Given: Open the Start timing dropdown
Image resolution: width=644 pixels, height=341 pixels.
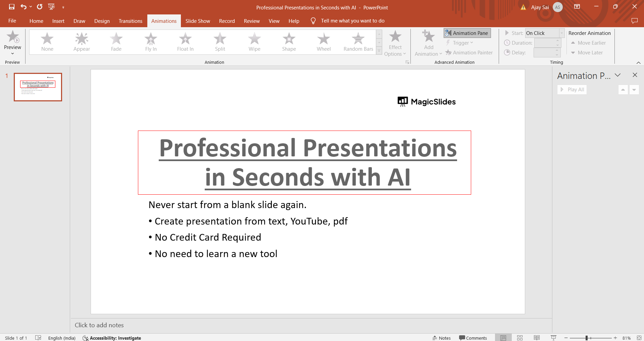Looking at the screenshot, I should pos(561,33).
